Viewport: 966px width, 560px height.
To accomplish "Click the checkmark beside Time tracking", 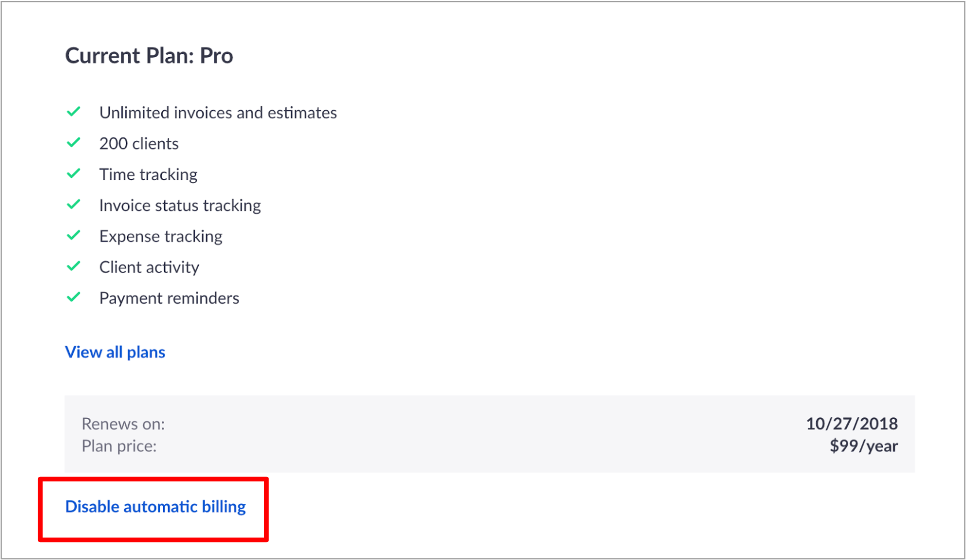I will pos(73,173).
